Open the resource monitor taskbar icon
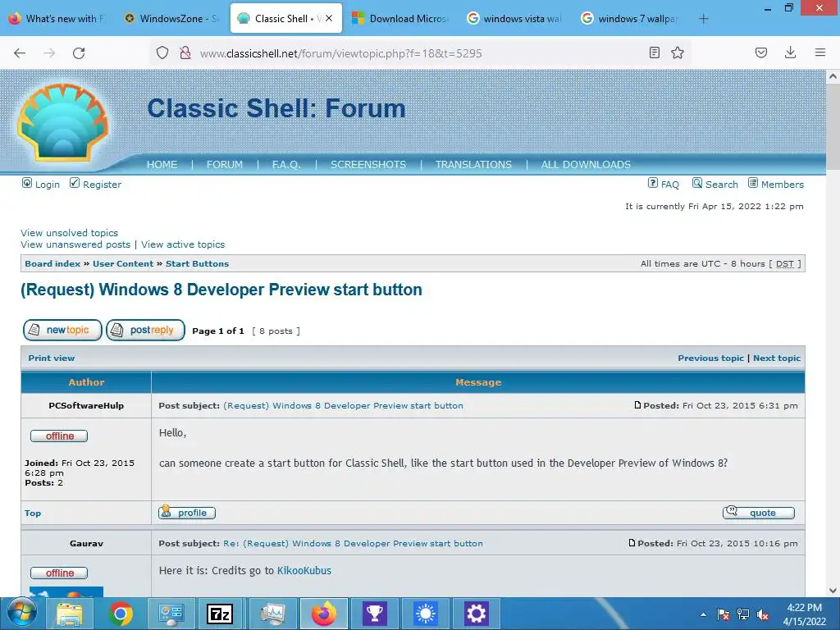Screen dimensions: 840x630 272,614
